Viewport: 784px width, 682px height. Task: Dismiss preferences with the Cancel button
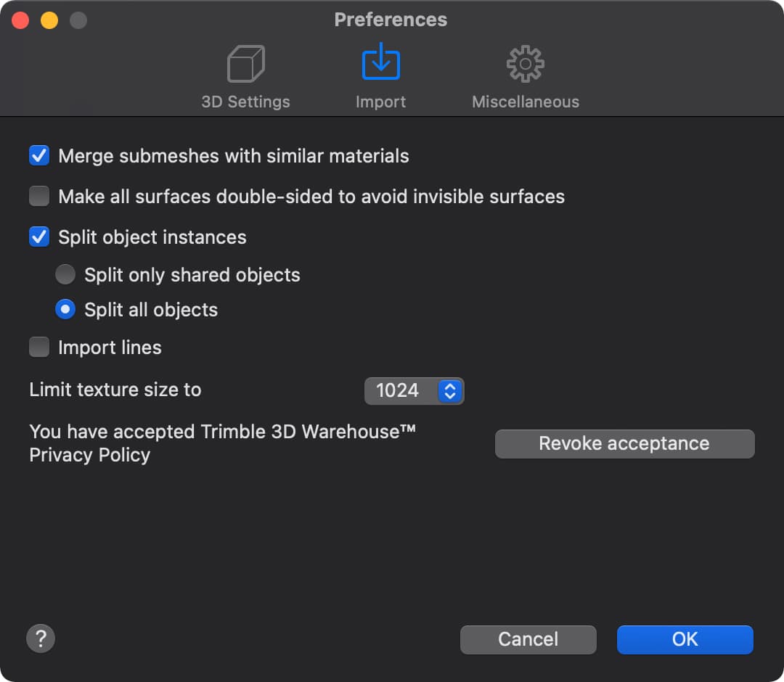tap(528, 639)
